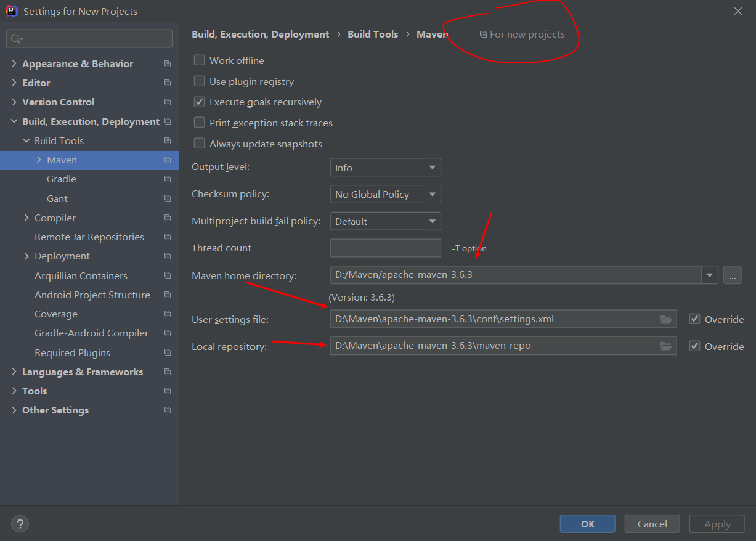Open the Maven home directory dropdown arrow
The image size is (756, 541).
tap(710, 275)
